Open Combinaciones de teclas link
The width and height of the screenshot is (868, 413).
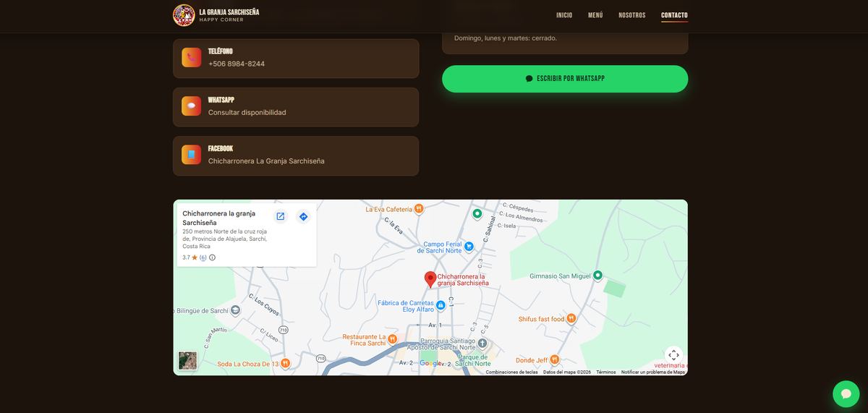(x=511, y=372)
